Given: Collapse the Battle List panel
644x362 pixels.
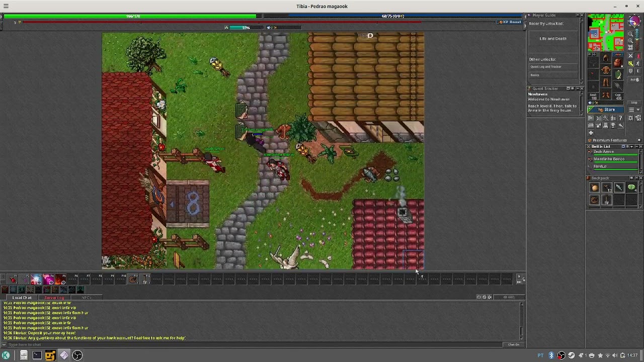Looking at the screenshot, I should [x=636, y=147].
